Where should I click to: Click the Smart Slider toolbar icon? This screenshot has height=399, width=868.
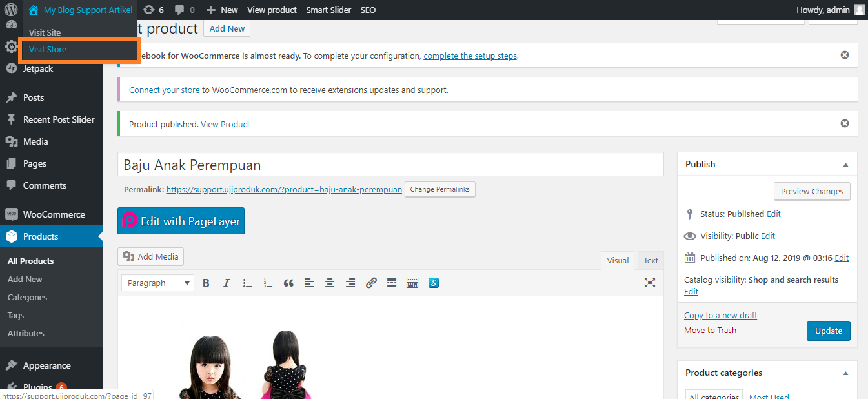tap(434, 283)
